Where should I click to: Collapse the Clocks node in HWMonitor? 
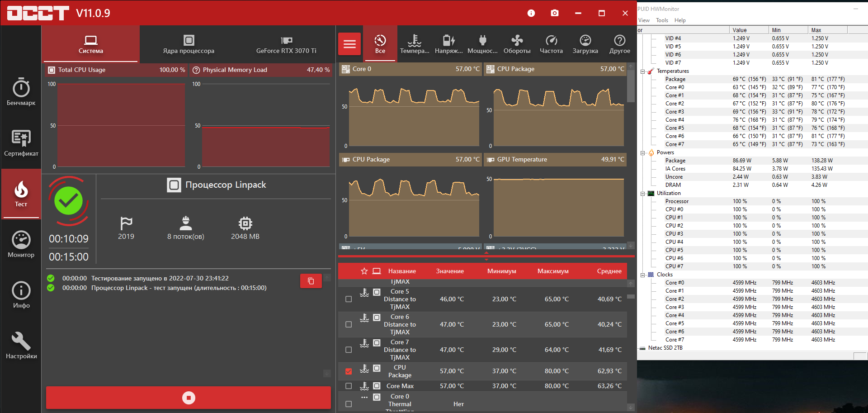(x=642, y=275)
